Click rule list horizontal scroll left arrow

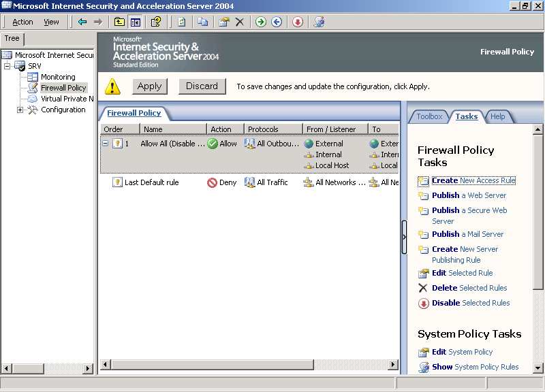106,365
